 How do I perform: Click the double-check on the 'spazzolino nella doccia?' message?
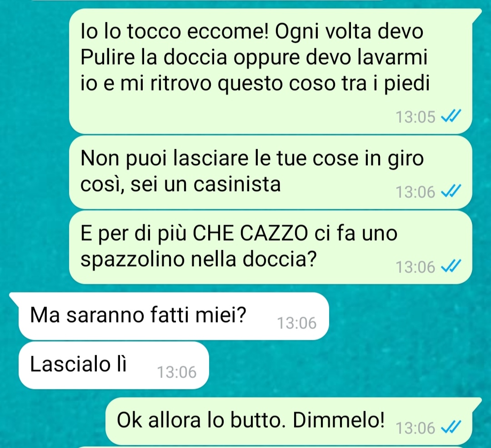451,267
